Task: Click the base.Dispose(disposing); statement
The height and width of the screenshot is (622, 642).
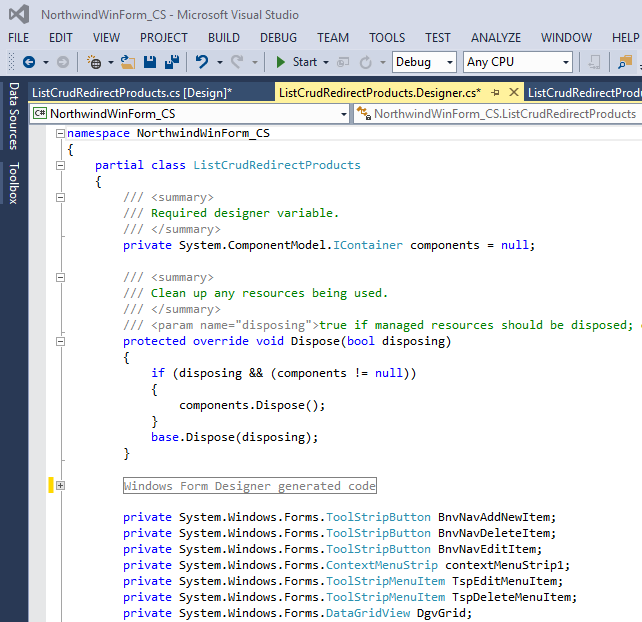Action: (x=235, y=437)
